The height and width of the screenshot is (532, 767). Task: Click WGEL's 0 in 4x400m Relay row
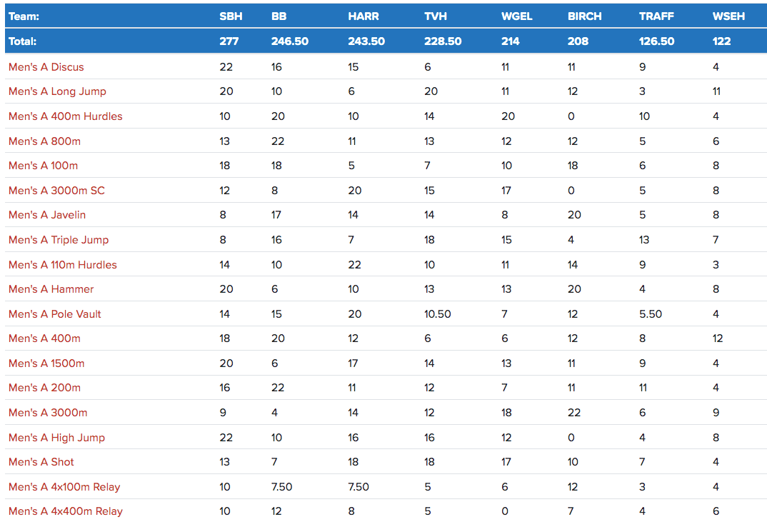pos(505,511)
